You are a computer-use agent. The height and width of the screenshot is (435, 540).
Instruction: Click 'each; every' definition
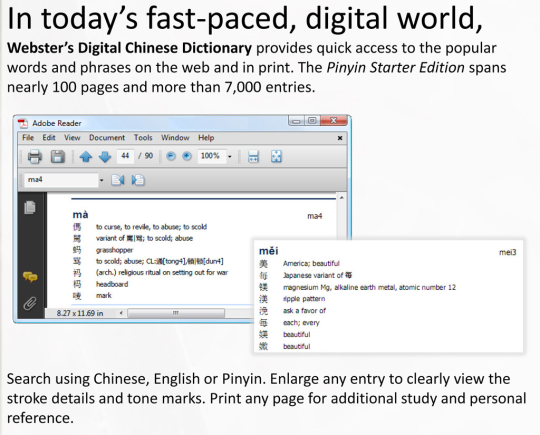[x=301, y=323]
